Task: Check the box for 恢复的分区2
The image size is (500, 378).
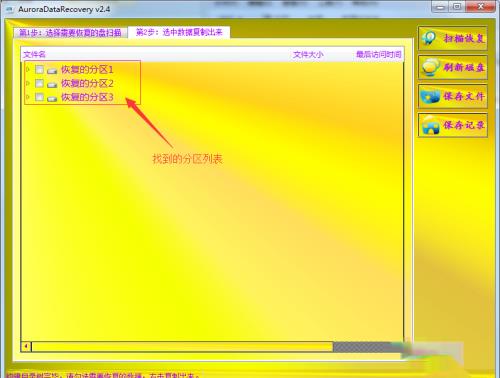Action: [39, 83]
